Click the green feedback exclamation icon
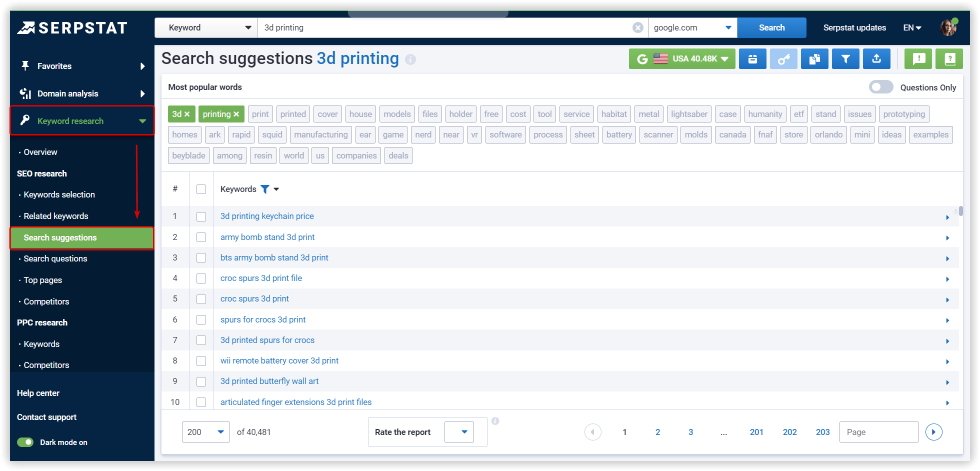Screen dimensions: 980x471 point(918,59)
